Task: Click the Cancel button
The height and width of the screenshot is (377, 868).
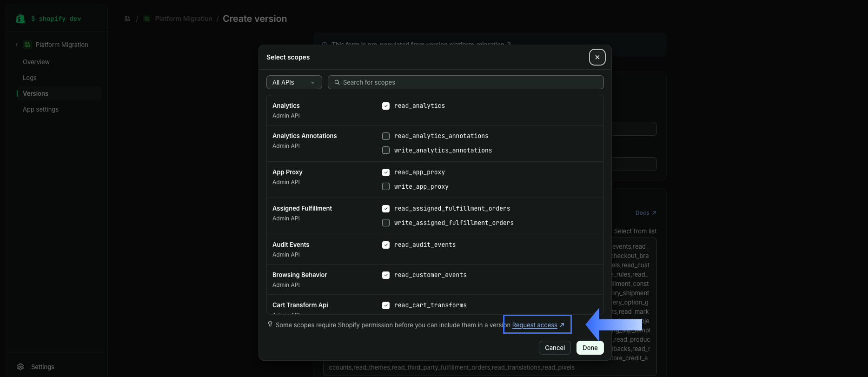Action: [555, 348]
